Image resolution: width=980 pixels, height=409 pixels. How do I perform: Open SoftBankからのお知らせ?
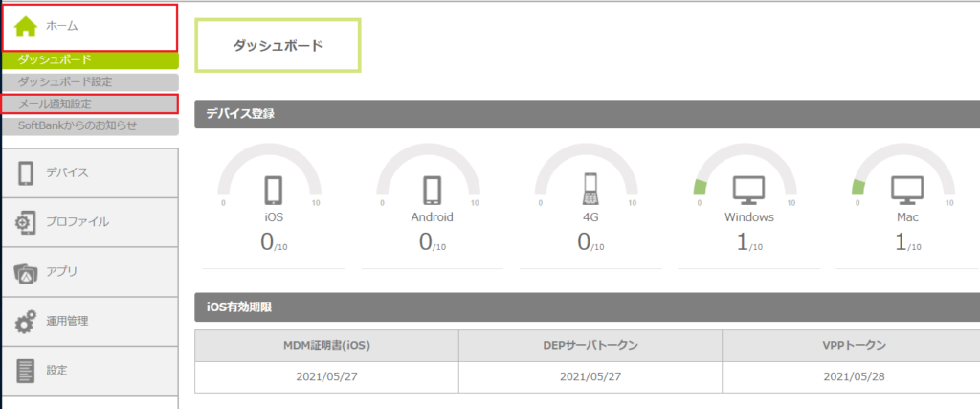click(78, 125)
